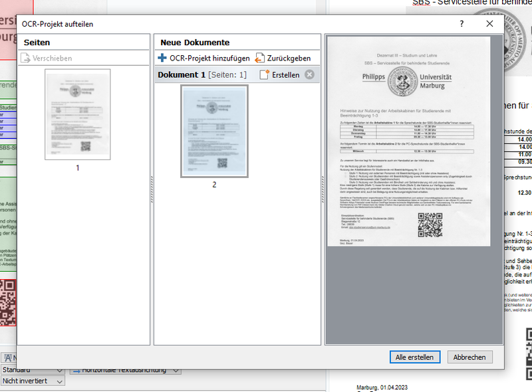Viewport: 532px width, 392px height.
Task: Open the Horizontale Textausrichtung dropdown behind dialog
Action: point(126,371)
